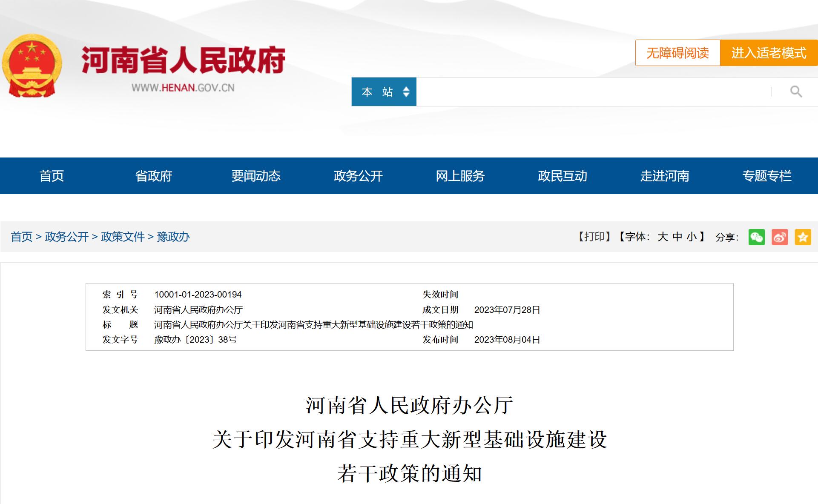Open the 网上服务 navigation menu item
The height and width of the screenshot is (504, 818).
460,176
